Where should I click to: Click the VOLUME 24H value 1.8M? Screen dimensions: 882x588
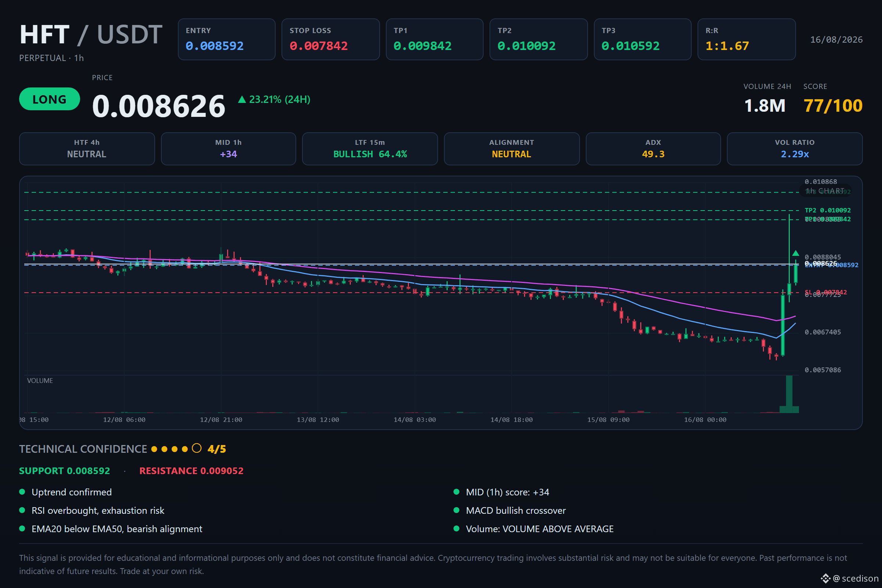coord(765,106)
